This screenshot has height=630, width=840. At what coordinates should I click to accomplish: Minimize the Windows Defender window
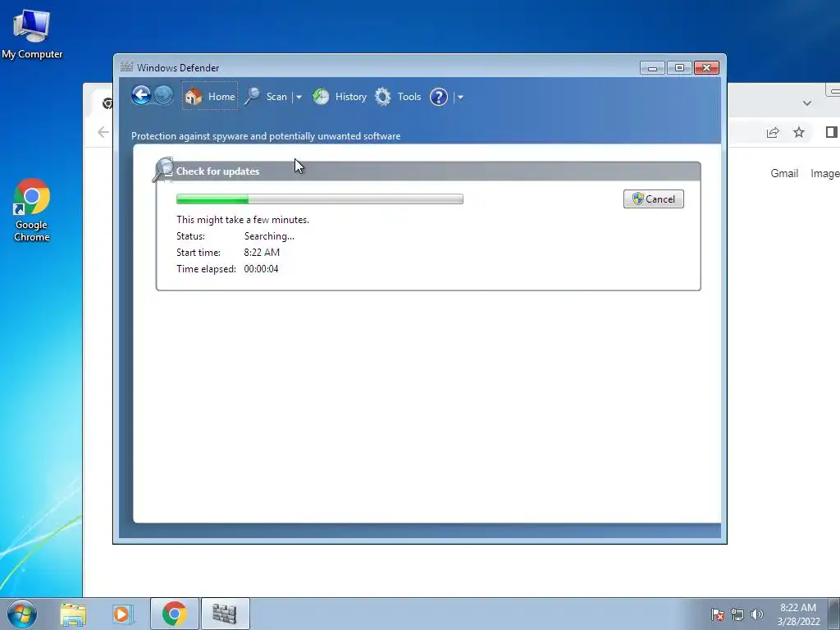[652, 67]
